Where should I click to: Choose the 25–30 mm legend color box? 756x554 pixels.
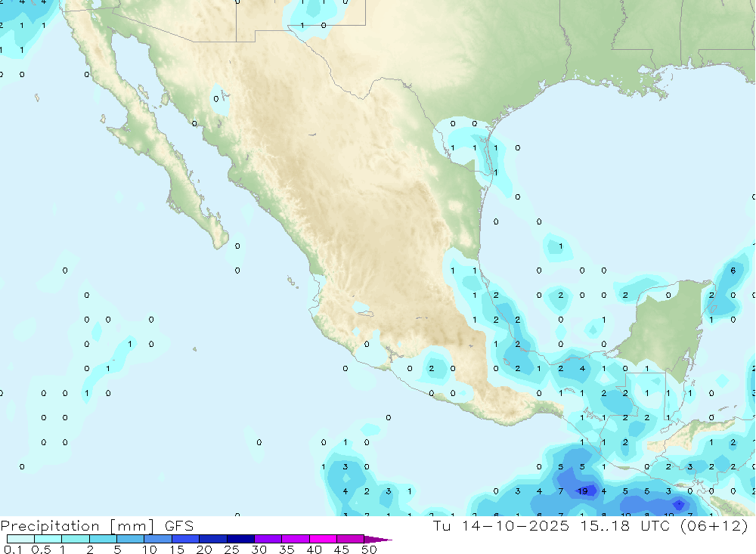240,539
